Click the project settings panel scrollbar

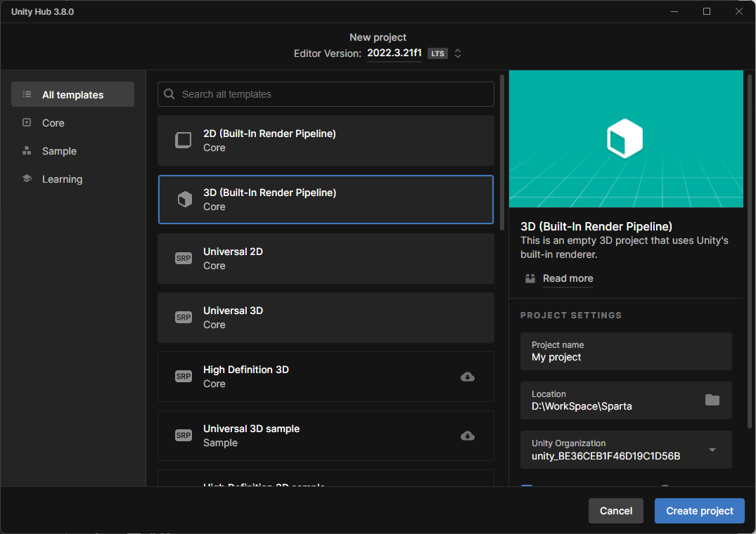click(749, 251)
